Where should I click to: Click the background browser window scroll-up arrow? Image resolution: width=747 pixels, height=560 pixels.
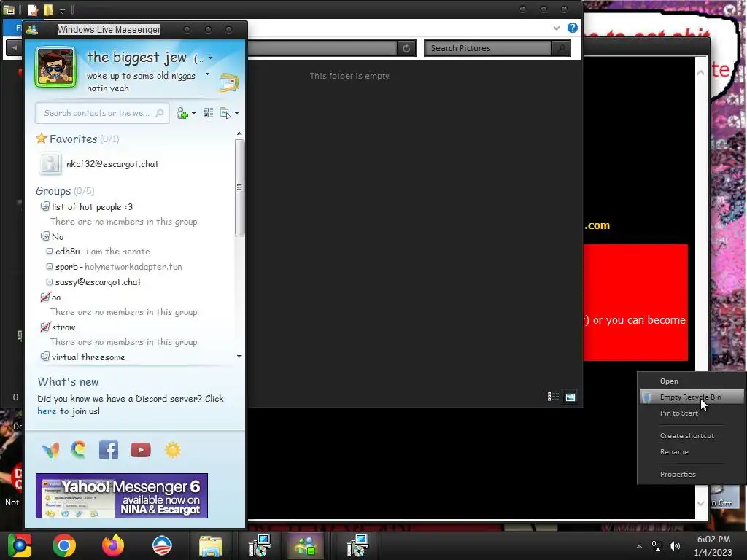pyautogui.click(x=701, y=72)
